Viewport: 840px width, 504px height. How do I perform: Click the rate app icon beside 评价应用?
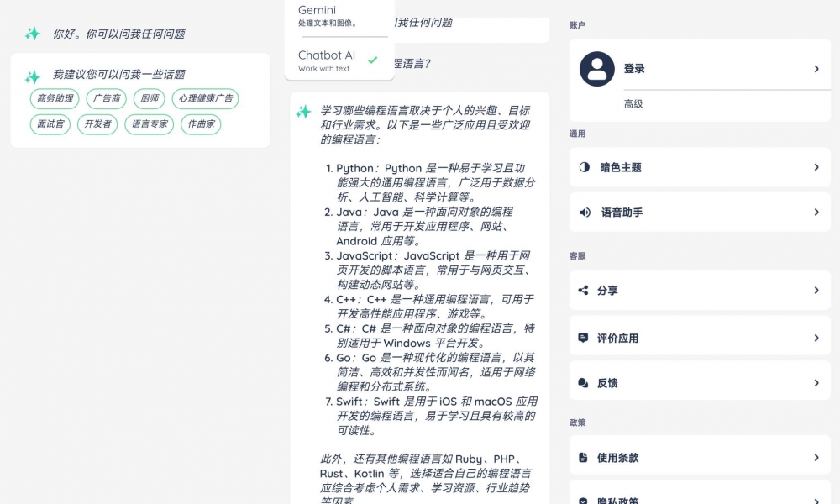pyautogui.click(x=584, y=338)
